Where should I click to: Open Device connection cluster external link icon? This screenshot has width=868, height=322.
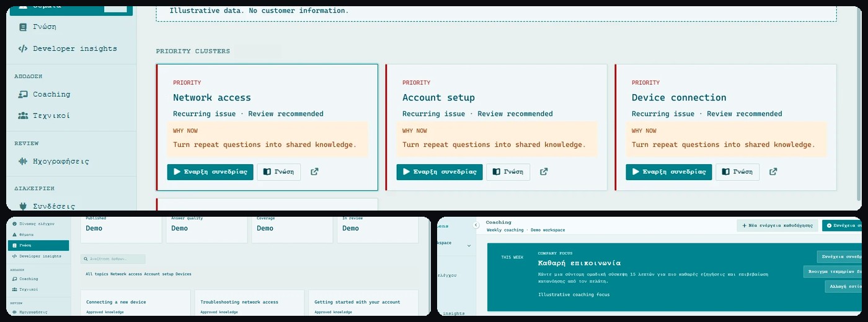click(x=773, y=172)
